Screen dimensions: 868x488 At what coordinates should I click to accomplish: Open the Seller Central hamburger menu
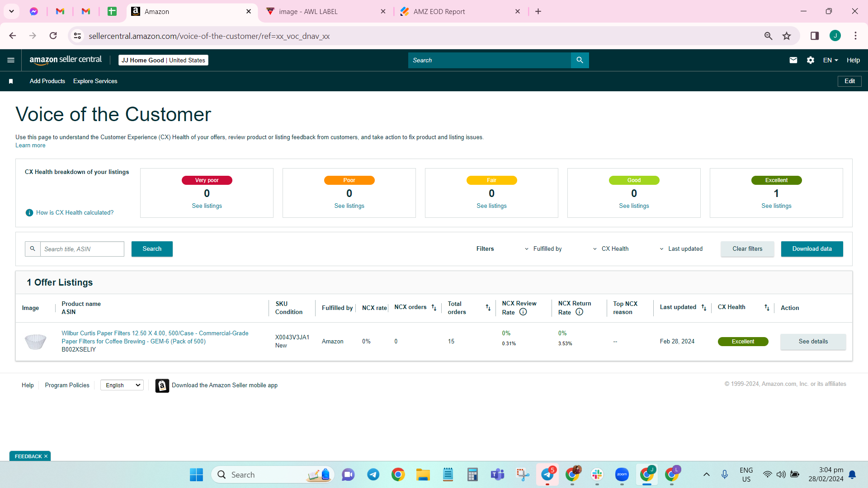tap(11, 60)
